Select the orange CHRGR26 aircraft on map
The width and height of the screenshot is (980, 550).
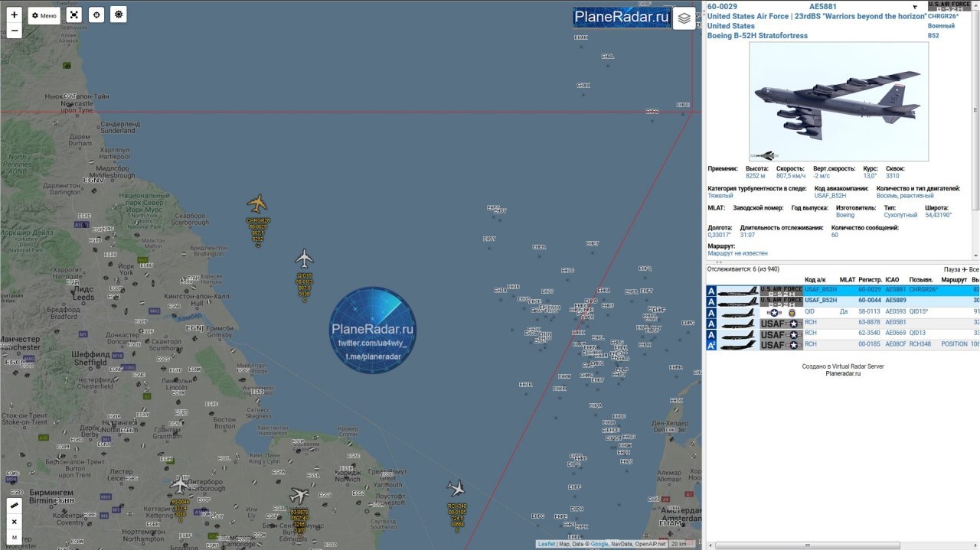(257, 203)
